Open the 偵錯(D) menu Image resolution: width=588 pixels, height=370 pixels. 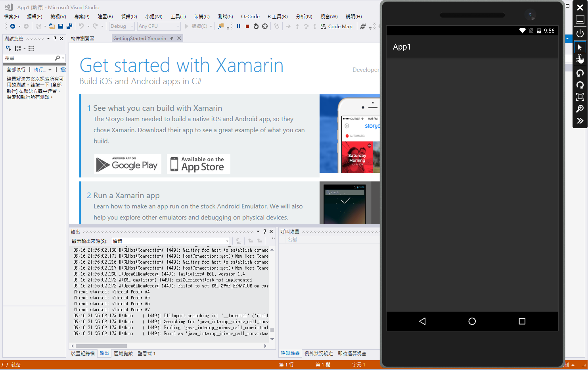[129, 16]
